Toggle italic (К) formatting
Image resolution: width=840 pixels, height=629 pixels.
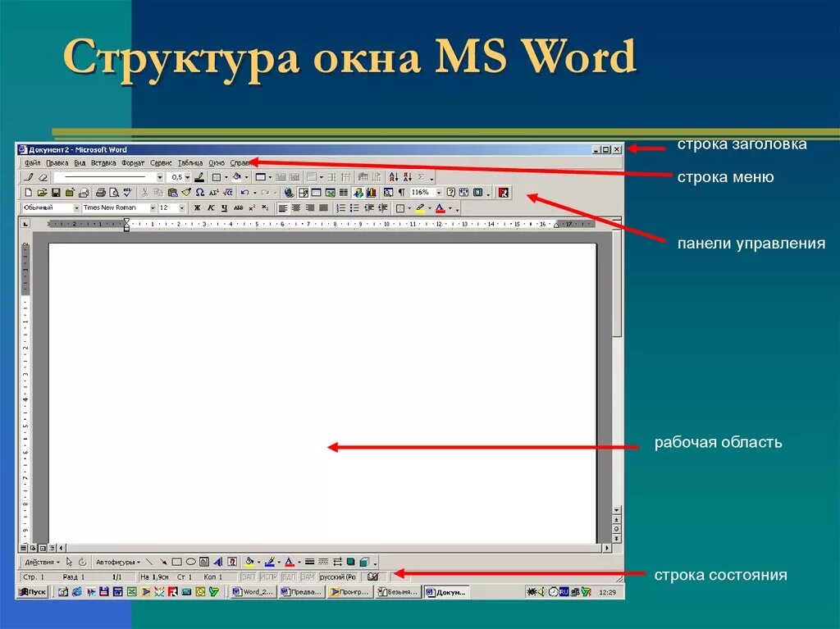(x=211, y=207)
